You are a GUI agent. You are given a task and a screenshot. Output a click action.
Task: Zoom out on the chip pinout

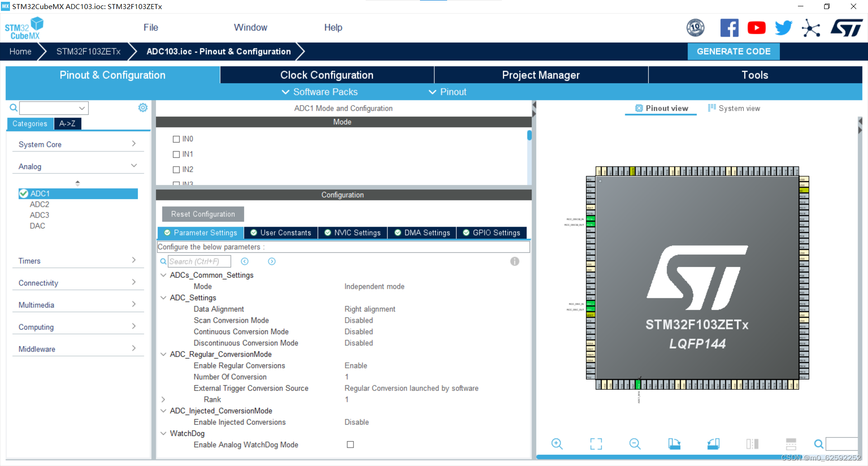click(635, 444)
